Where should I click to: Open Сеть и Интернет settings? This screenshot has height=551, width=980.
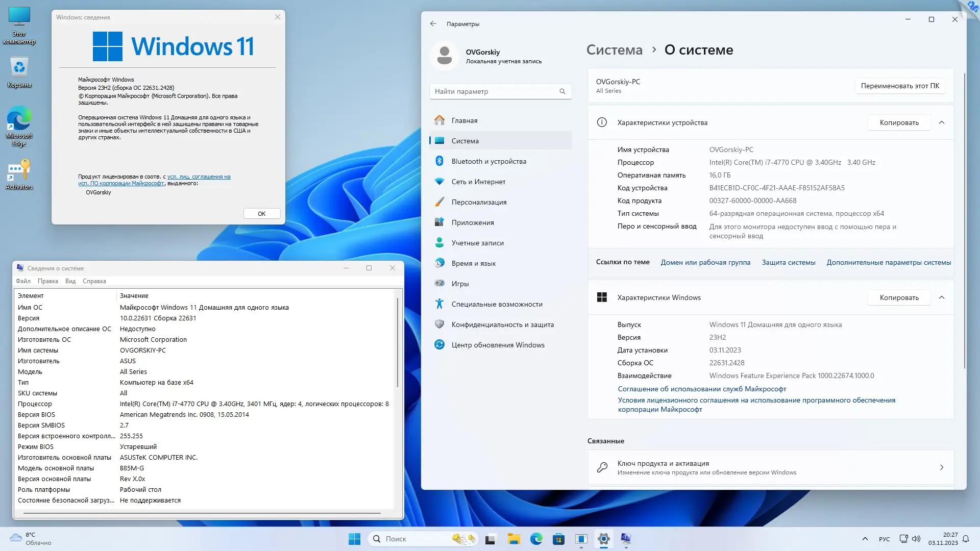[478, 182]
